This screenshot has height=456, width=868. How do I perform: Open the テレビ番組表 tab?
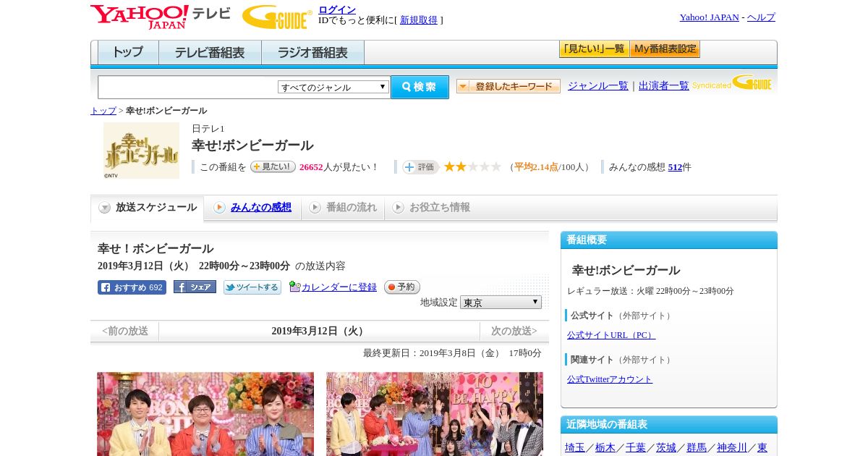[x=210, y=53]
